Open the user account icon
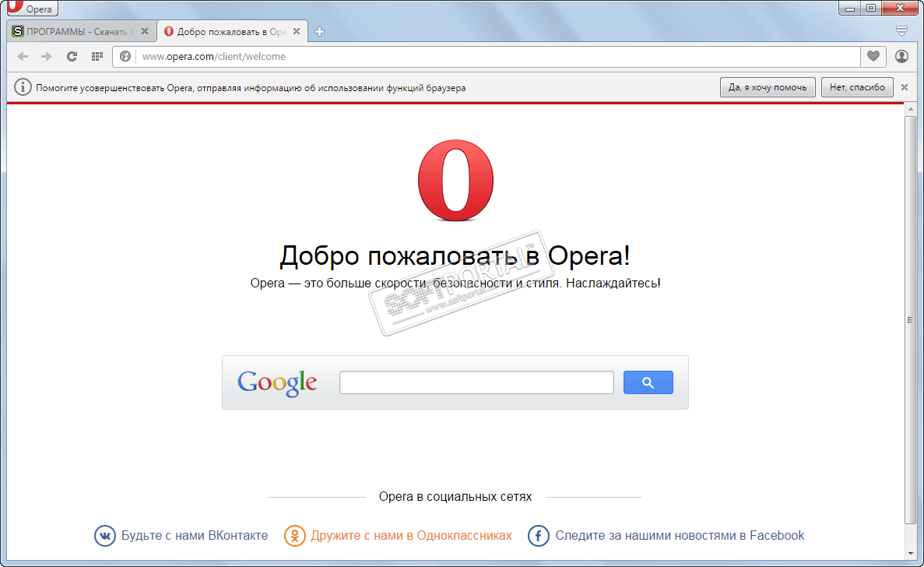The image size is (924, 567). click(x=901, y=57)
